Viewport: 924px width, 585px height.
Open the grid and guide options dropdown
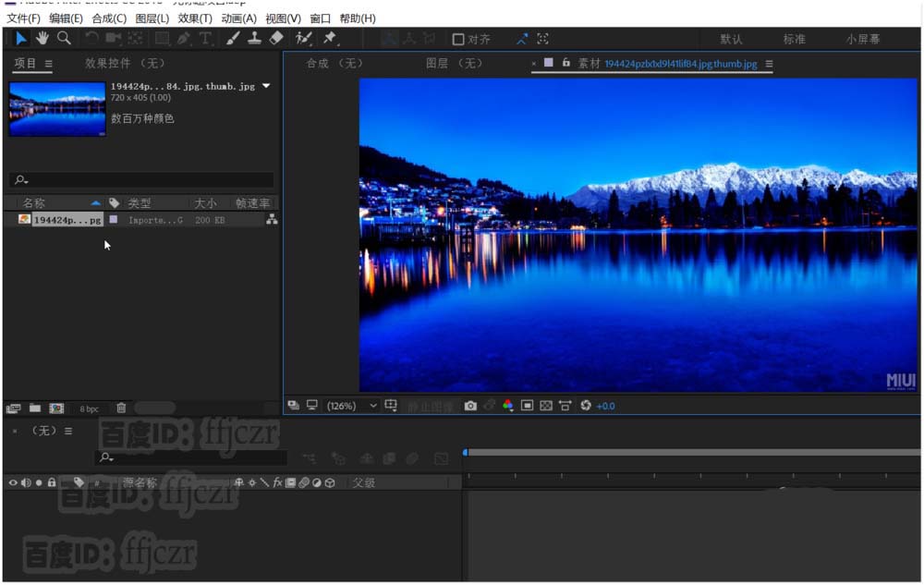click(391, 406)
